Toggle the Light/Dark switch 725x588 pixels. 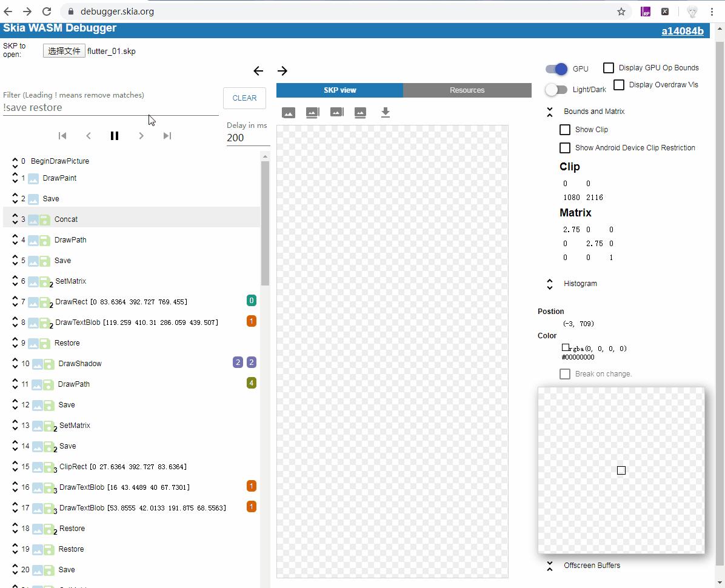[x=556, y=90]
